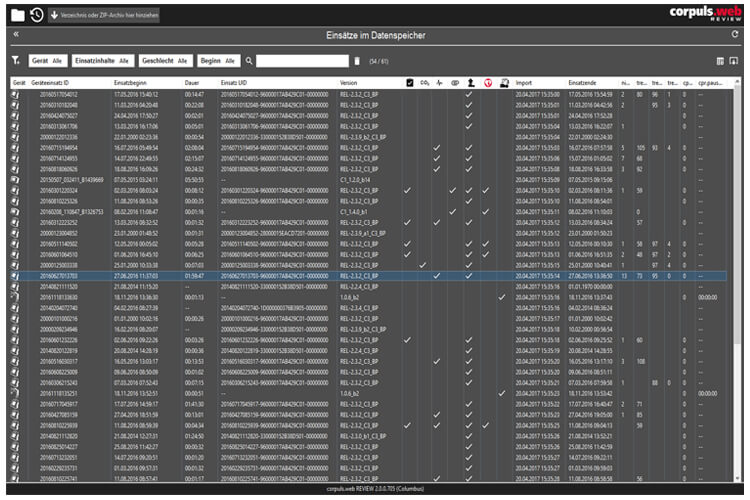This screenshot has height=500, width=750.
Task: Sort by the CO2 column icon
Action: pyautogui.click(x=424, y=83)
